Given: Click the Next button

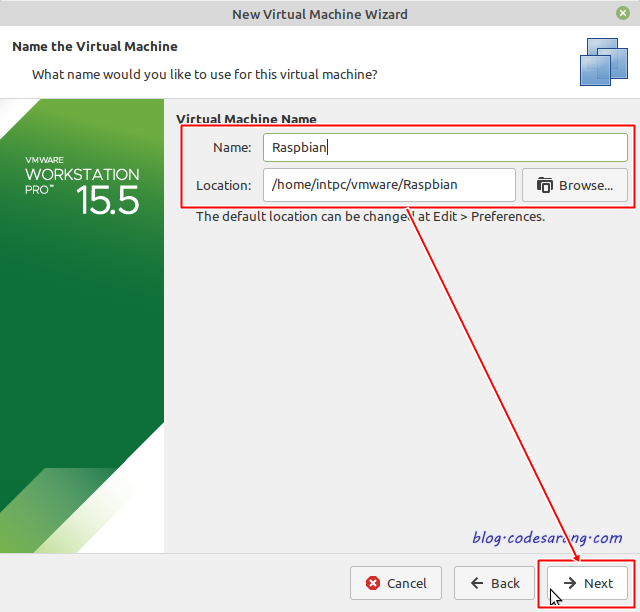Looking at the screenshot, I should coord(587,583).
